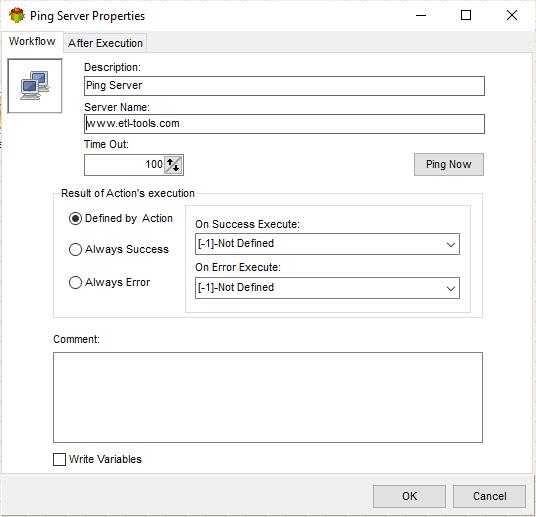Click the Cancel button
This screenshot has height=517, width=536.
point(489,496)
